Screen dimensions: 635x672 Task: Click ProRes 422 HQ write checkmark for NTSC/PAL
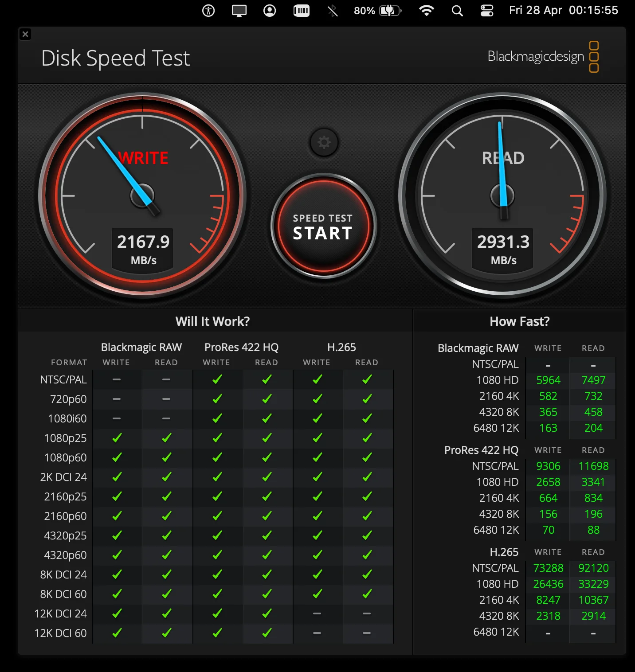click(217, 379)
